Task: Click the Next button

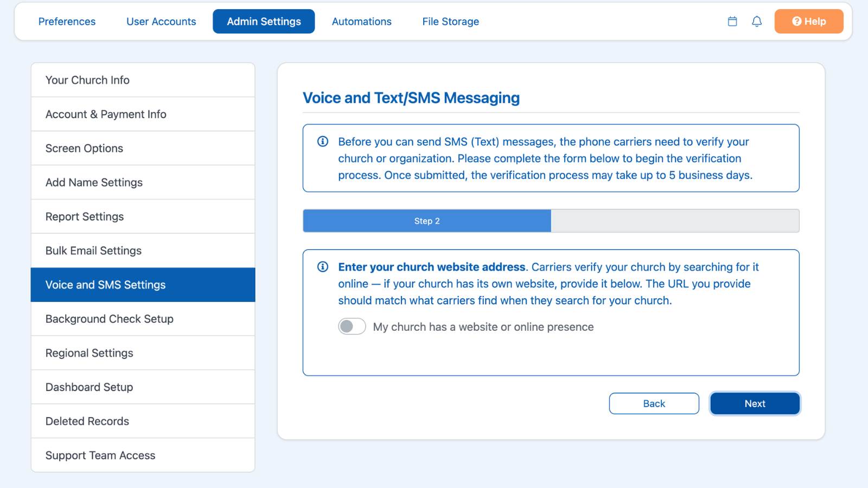Action: (755, 403)
